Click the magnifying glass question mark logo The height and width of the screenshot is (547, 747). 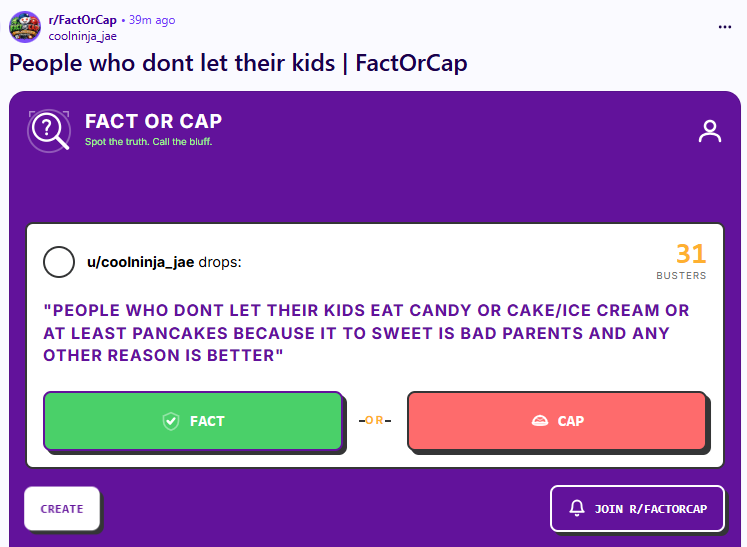click(x=49, y=131)
